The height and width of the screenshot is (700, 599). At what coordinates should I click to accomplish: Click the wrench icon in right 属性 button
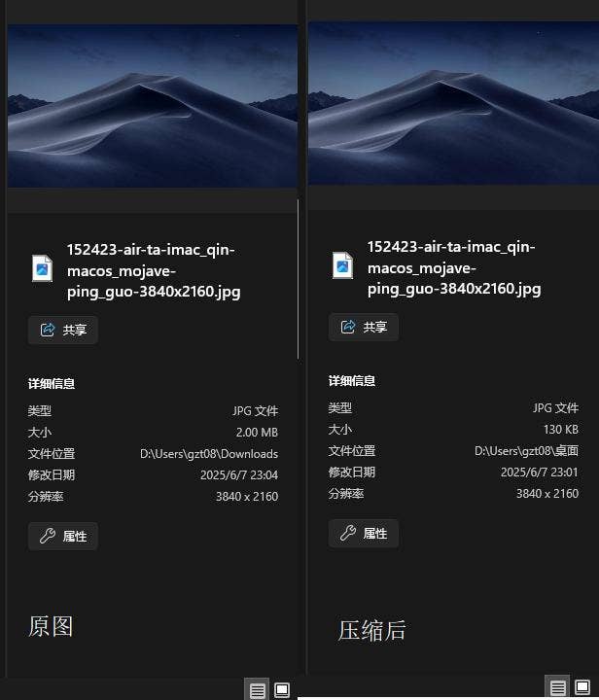(348, 533)
